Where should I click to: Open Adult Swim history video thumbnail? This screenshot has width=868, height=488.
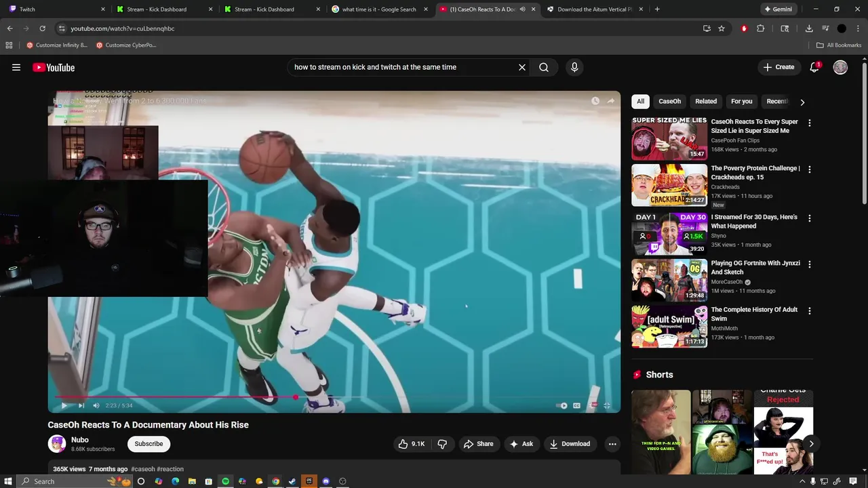669,326
